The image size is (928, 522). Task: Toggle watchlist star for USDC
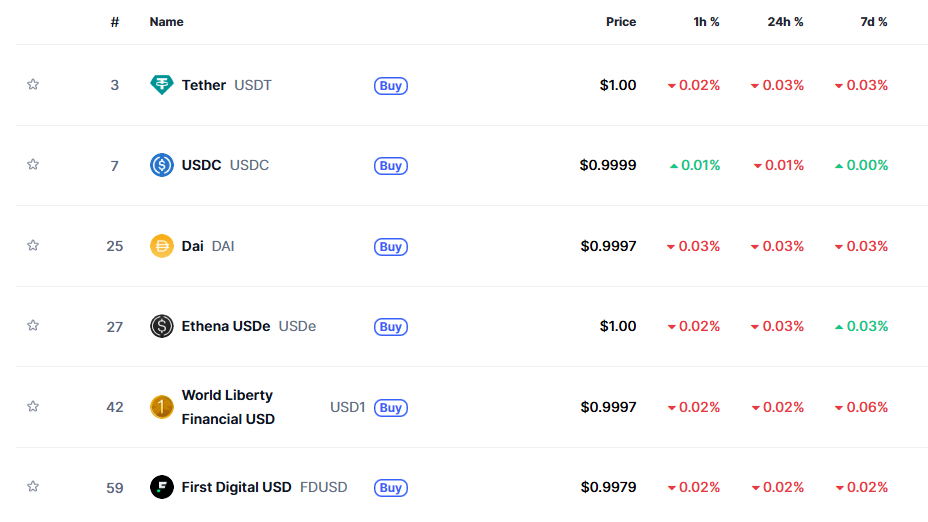[33, 165]
